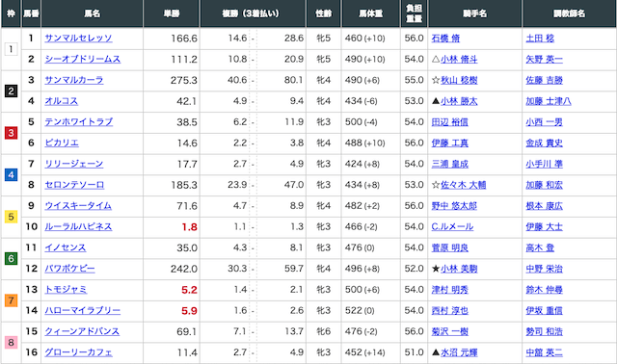Open jockey 野中 悠太郎 link
Screen dimensions: 617x364
coord(454,206)
